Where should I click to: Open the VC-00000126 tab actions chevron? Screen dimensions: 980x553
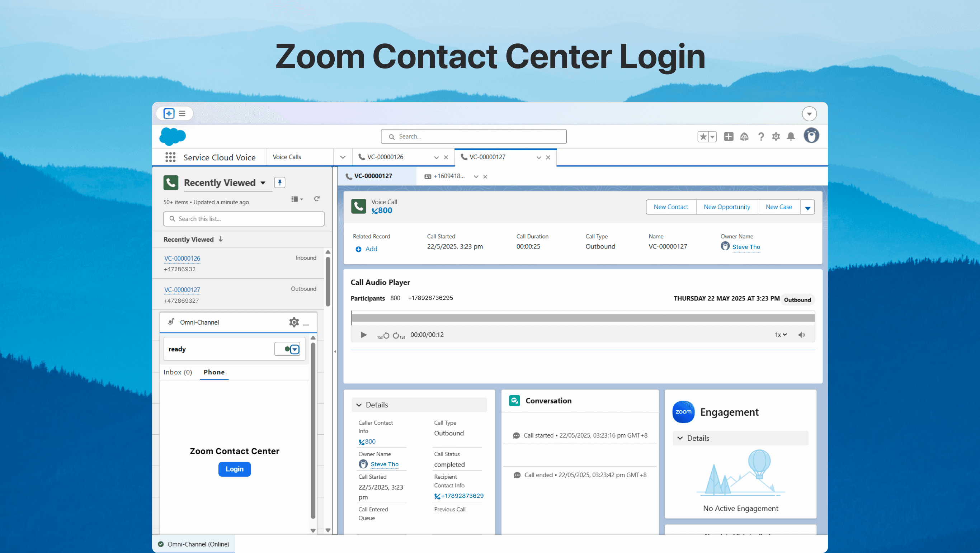436,157
